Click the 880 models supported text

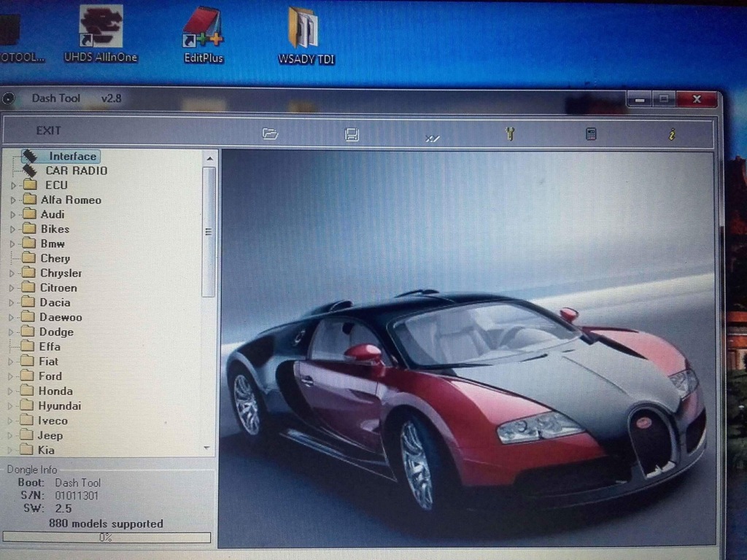click(106, 524)
